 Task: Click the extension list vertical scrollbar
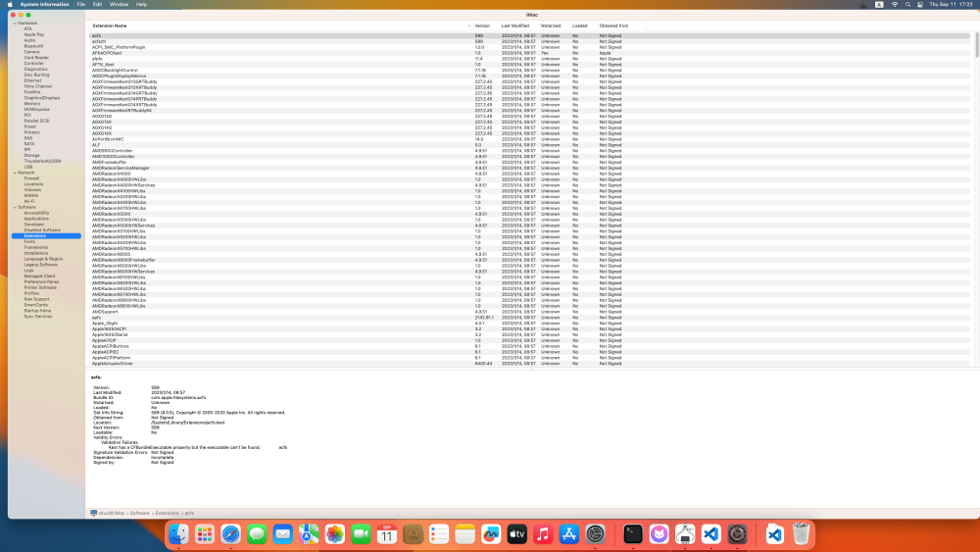pyautogui.click(x=976, y=45)
